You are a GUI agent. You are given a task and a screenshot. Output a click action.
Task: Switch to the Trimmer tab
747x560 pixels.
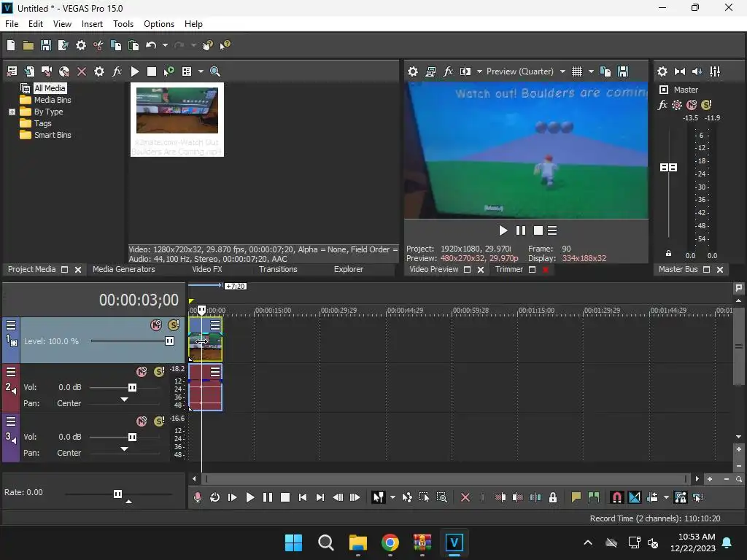tap(508, 270)
